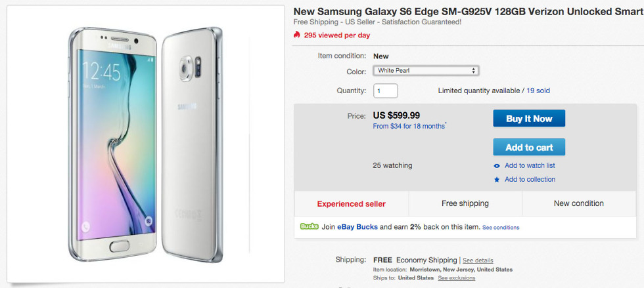This screenshot has height=288, width=644.
Task: Click the Galaxy S6 Edge product image
Action: (x=143, y=144)
